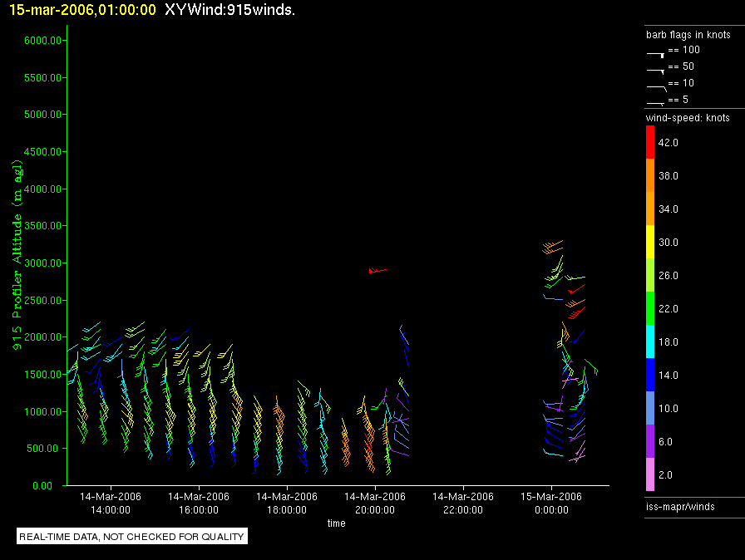745x560 pixels.
Task: Click the pink 2.0 knots color band
Action: [651, 474]
